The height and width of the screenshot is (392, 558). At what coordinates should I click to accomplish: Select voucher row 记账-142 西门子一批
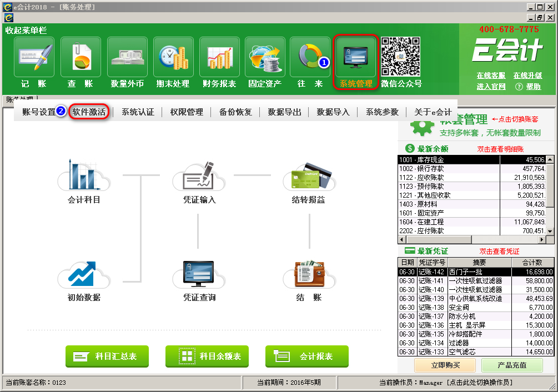476,272
